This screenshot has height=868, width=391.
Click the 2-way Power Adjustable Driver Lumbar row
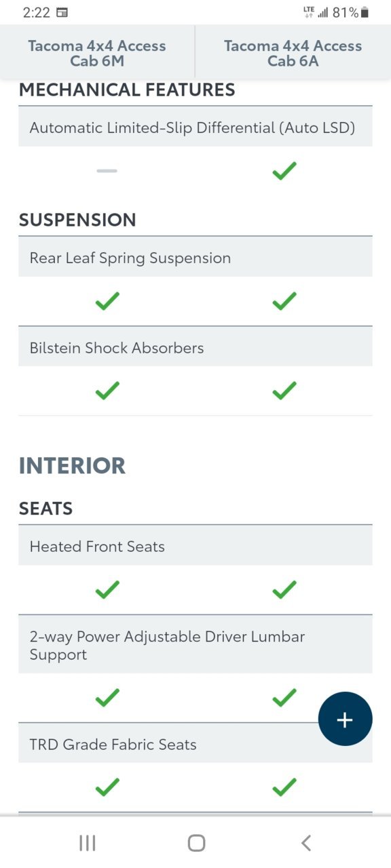click(x=195, y=645)
